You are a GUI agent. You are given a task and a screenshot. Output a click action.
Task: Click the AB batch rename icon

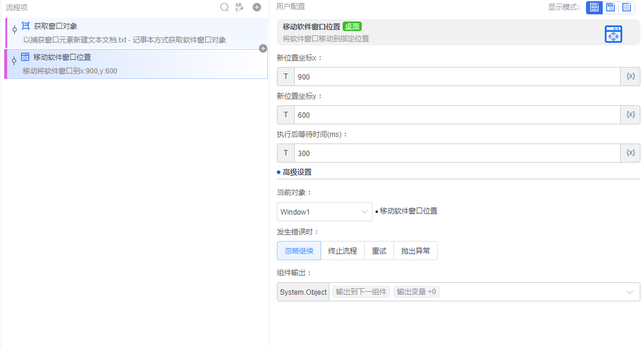pyautogui.click(x=240, y=7)
